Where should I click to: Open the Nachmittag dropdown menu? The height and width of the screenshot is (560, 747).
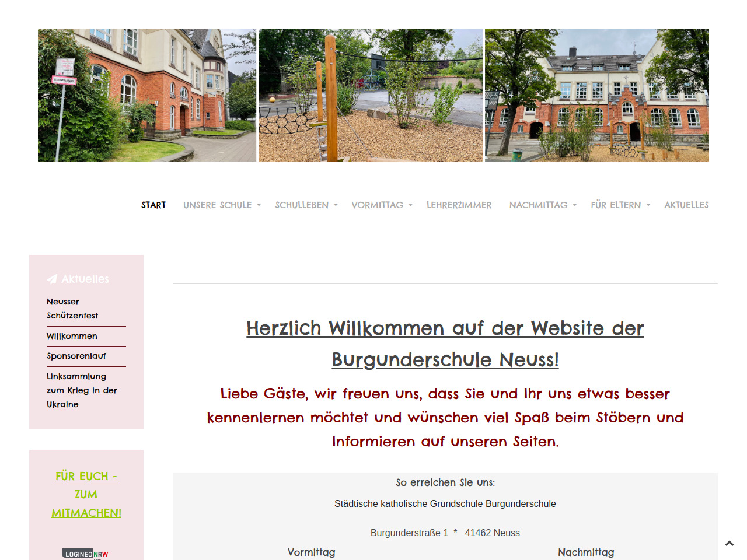coord(542,205)
